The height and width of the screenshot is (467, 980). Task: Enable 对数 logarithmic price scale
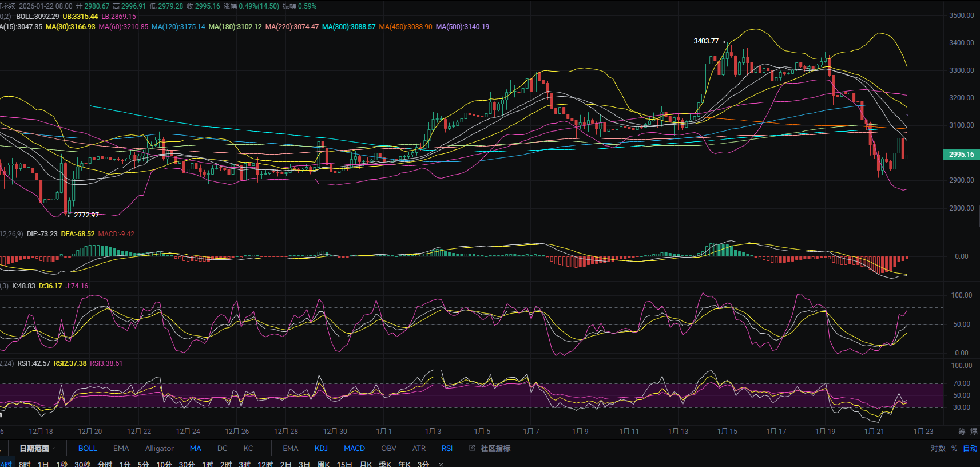(x=938, y=448)
